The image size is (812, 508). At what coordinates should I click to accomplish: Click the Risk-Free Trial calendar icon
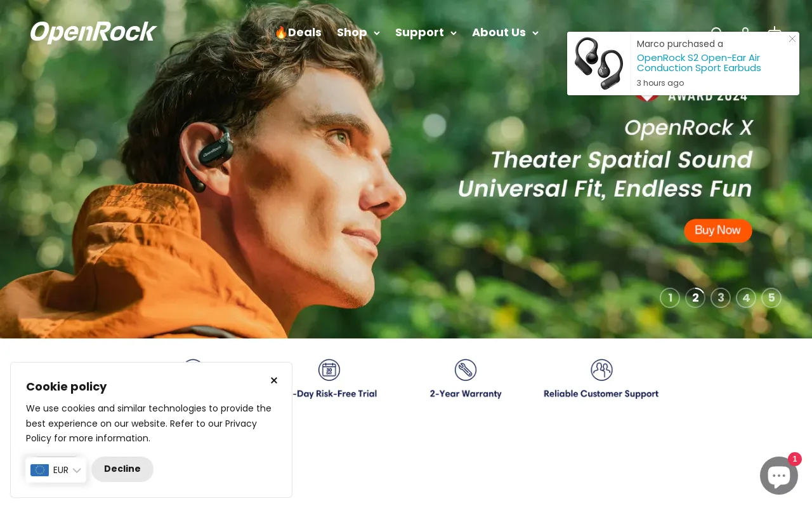[329, 370]
